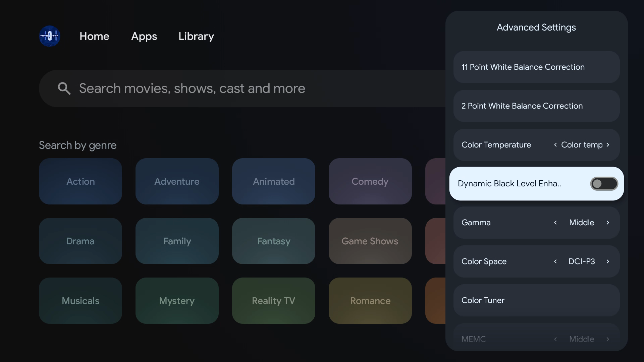
Task: Click the search magnifier icon
Action: 64,88
